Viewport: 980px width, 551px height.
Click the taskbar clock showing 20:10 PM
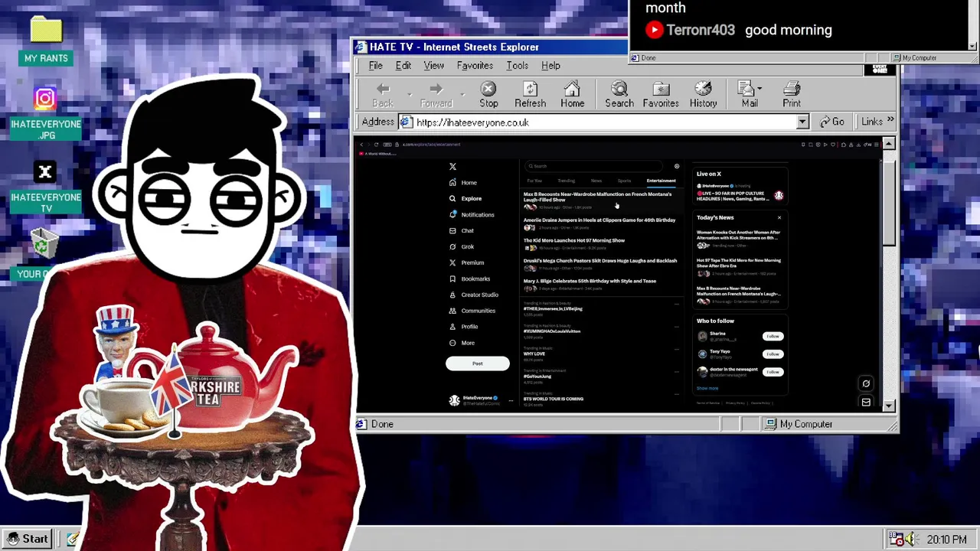[x=946, y=539]
